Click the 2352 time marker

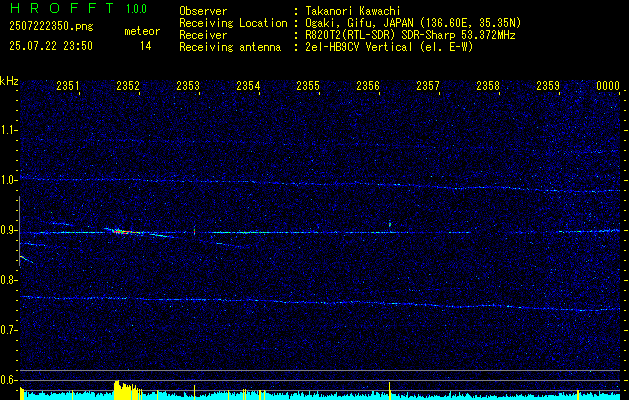tap(128, 86)
